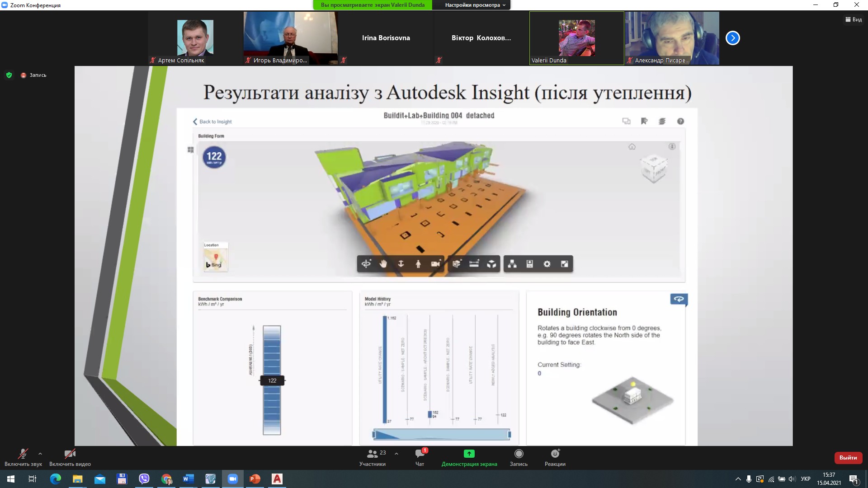
Task: Toggle microphone with Включить звук
Action: pyautogui.click(x=23, y=457)
